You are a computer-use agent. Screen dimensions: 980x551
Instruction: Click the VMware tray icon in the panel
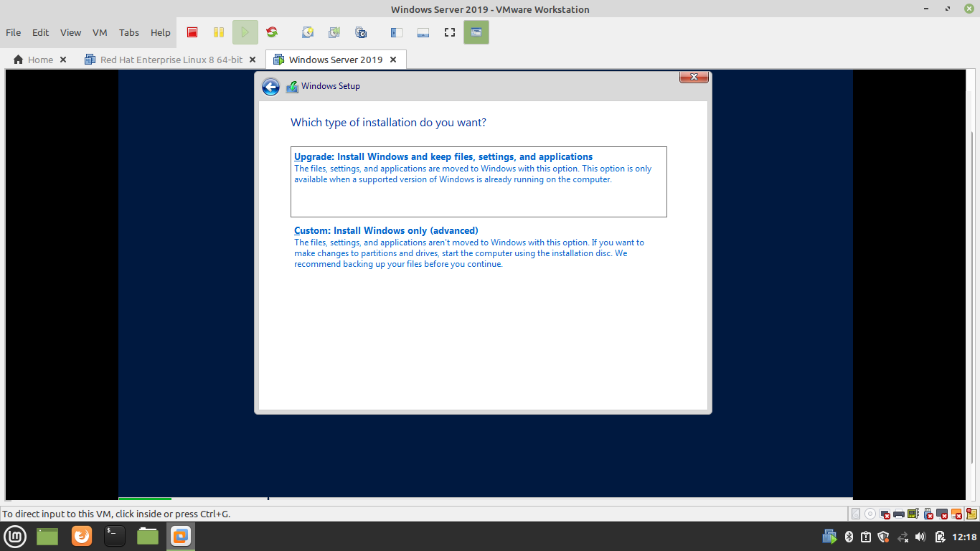(x=829, y=537)
